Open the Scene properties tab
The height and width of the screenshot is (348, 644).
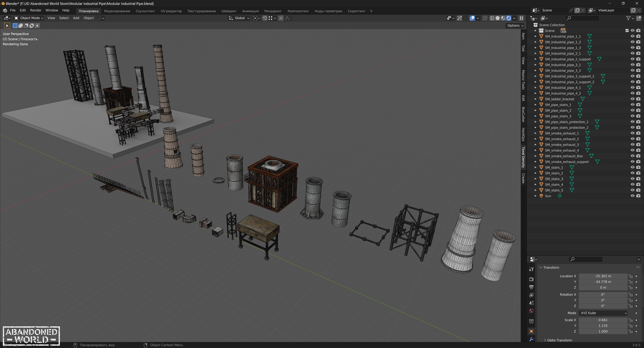coord(531,303)
